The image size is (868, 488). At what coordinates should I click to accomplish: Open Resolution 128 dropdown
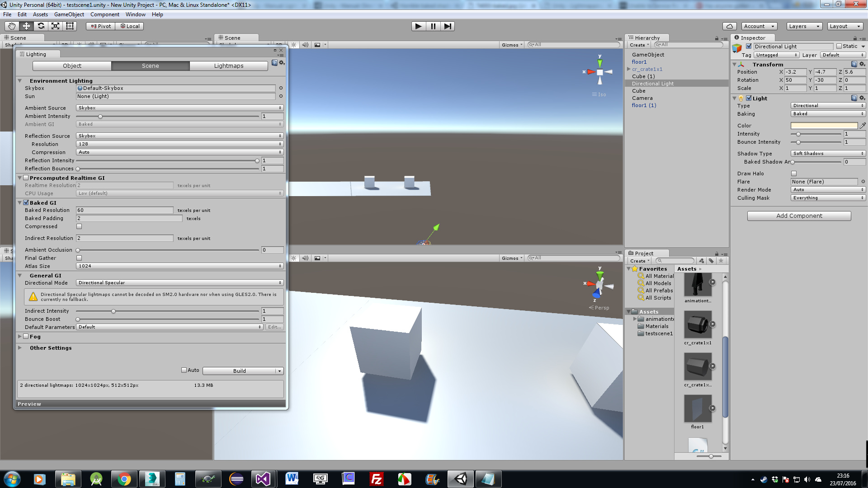[x=180, y=144]
